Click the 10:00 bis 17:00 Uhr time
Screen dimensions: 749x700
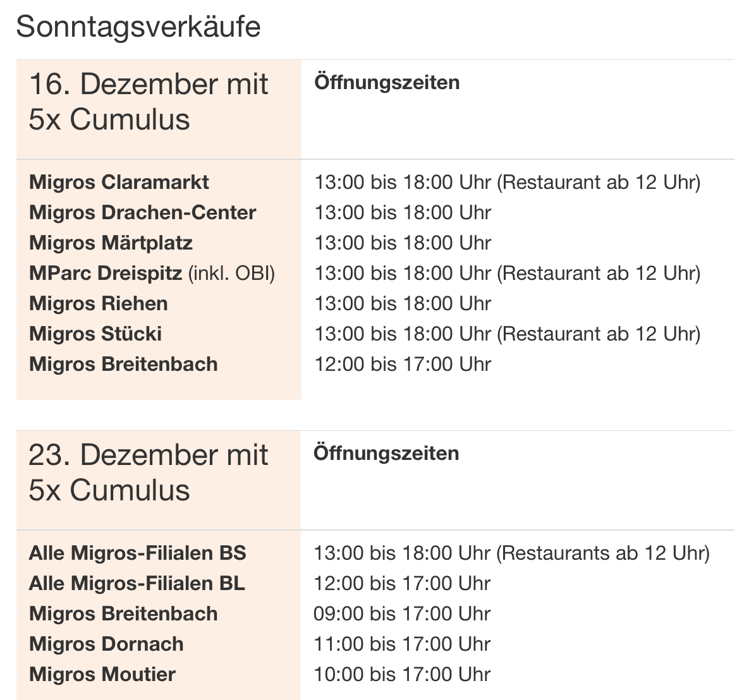[402, 674]
